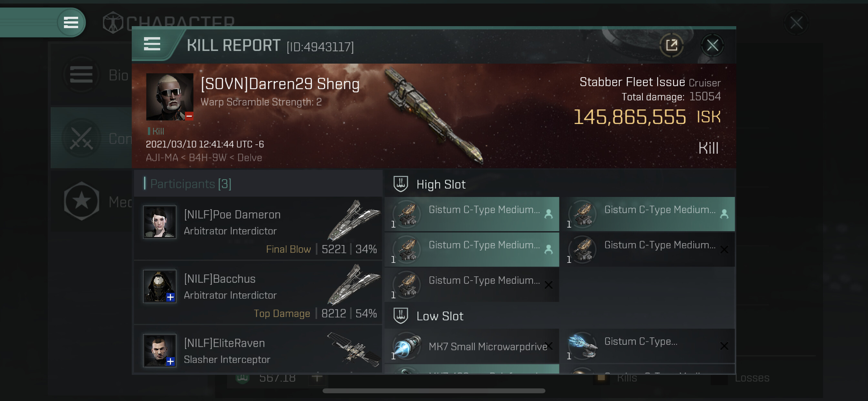
Task: Click Darren29 Sheng's victim portrait
Action: coord(170,97)
